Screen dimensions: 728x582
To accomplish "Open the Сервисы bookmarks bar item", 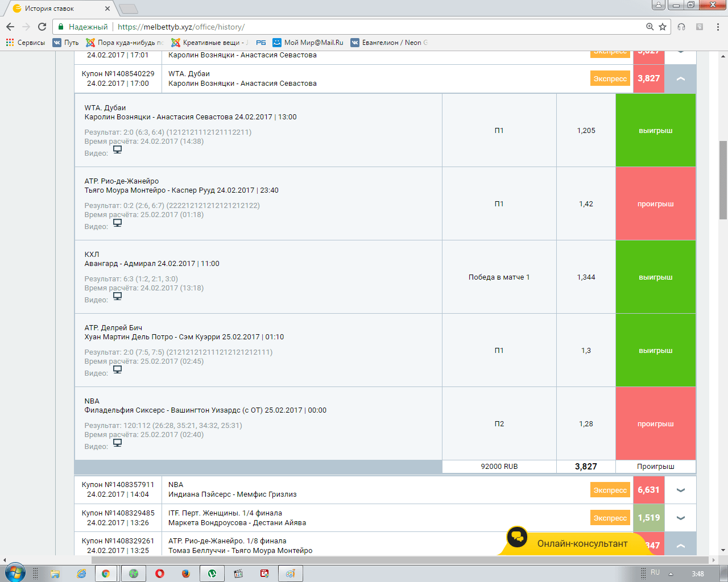I will click(x=26, y=43).
